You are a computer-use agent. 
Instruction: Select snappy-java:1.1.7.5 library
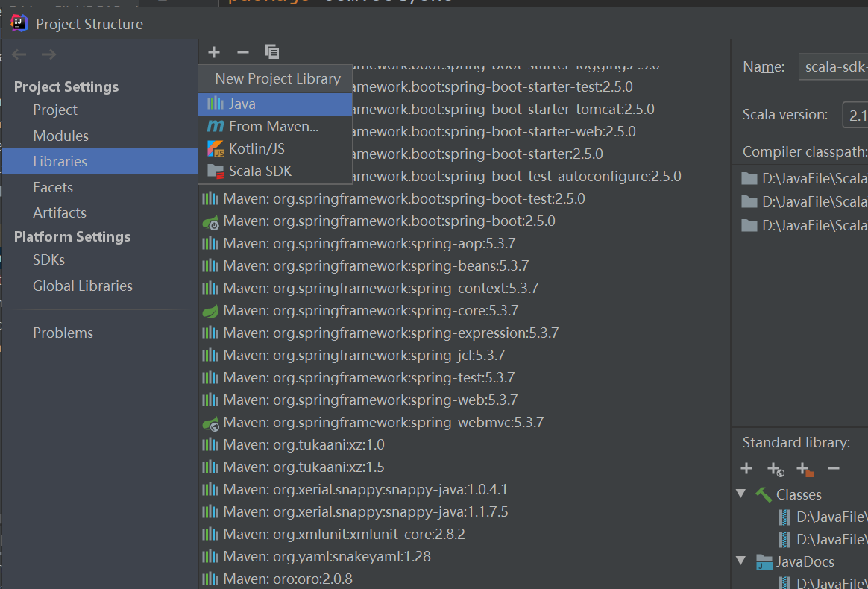[354, 511]
